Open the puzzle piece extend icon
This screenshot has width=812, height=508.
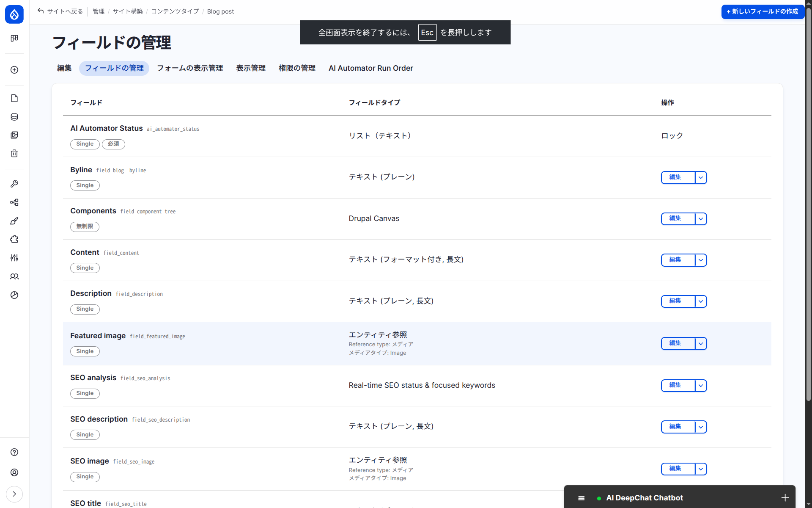(x=14, y=239)
